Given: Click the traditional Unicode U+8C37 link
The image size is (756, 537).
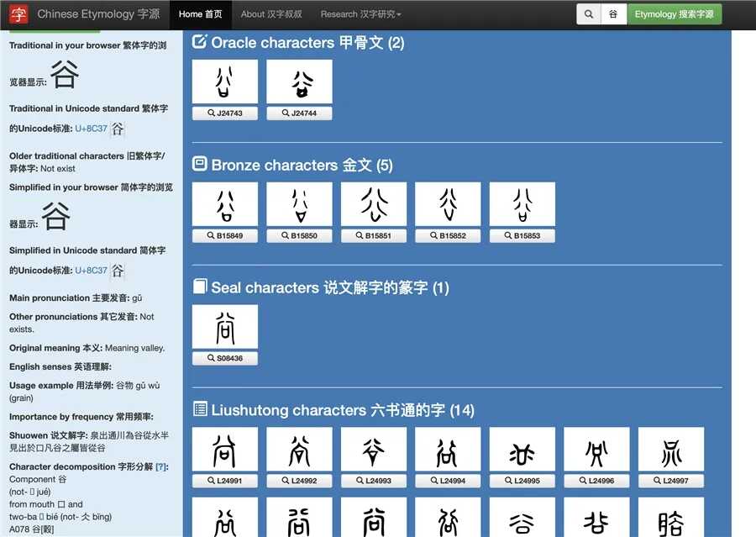Looking at the screenshot, I should point(92,129).
